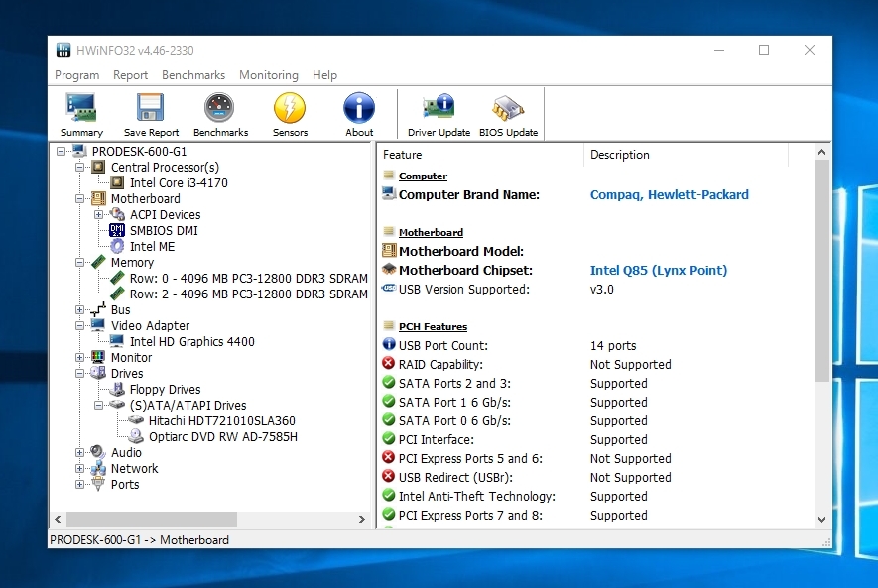Open the Summary toolbar icon
The image size is (878, 588).
pos(81,114)
